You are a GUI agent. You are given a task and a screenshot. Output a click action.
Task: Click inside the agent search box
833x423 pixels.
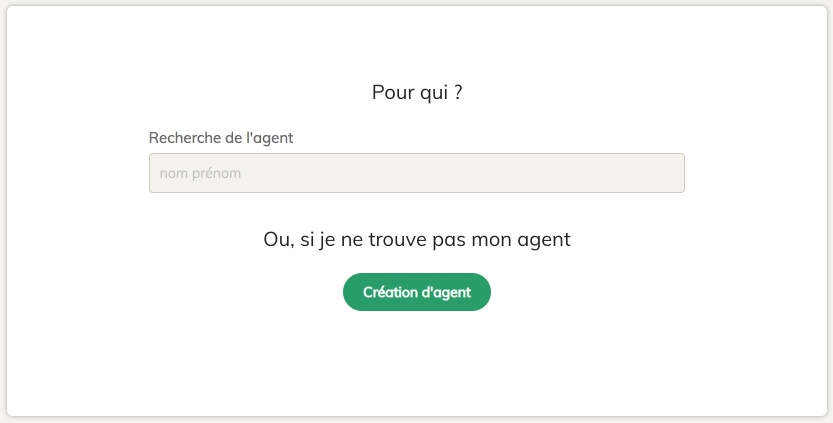[x=416, y=173]
